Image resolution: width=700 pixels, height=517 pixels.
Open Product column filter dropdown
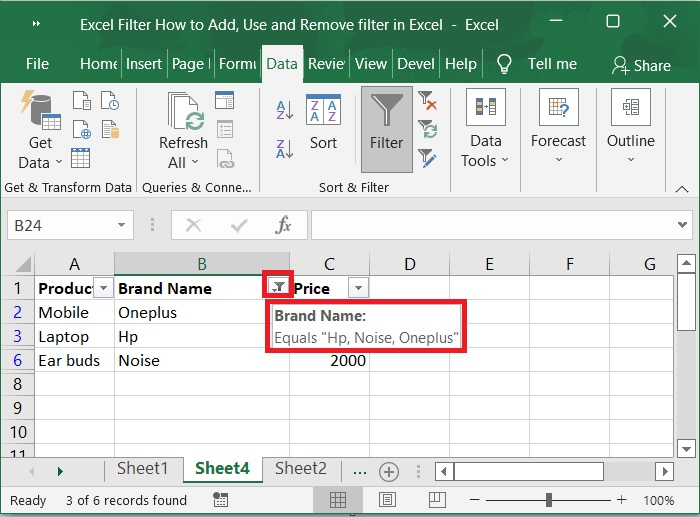104,288
